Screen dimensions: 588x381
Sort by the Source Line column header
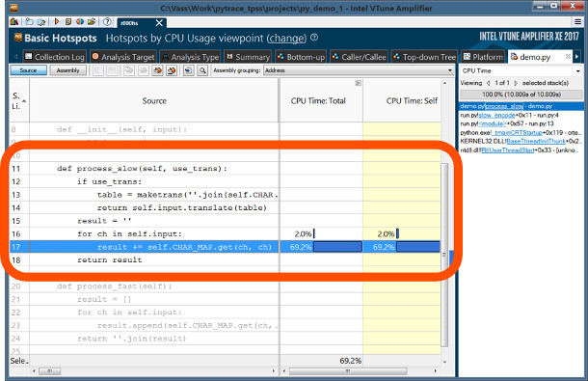pyautogui.click(x=19, y=100)
